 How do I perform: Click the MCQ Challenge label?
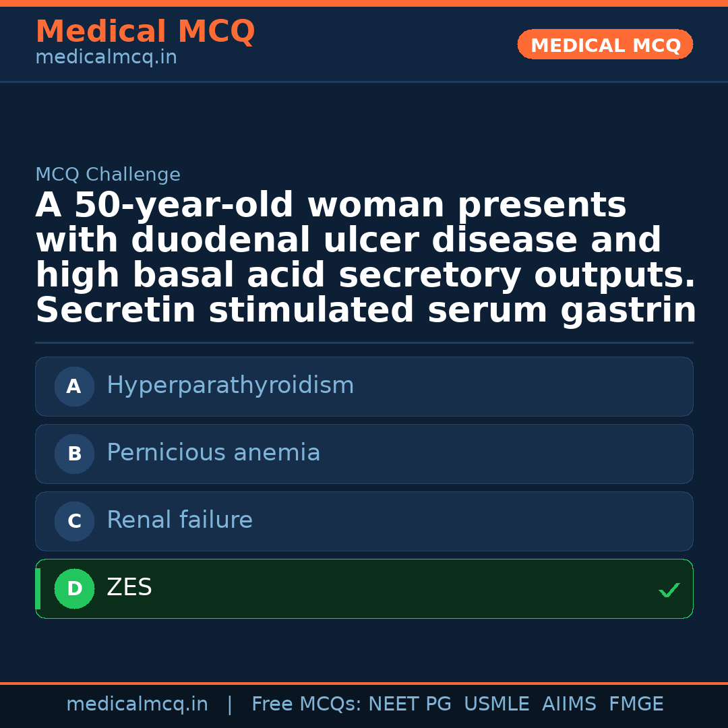(x=108, y=175)
